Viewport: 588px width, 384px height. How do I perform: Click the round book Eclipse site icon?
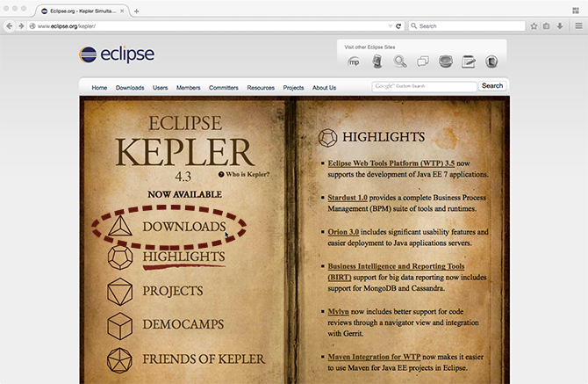tap(491, 62)
